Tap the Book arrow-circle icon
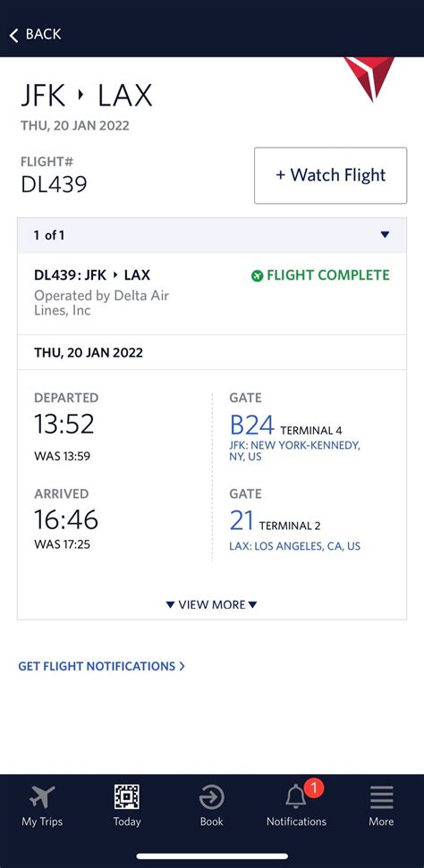 tap(212, 797)
